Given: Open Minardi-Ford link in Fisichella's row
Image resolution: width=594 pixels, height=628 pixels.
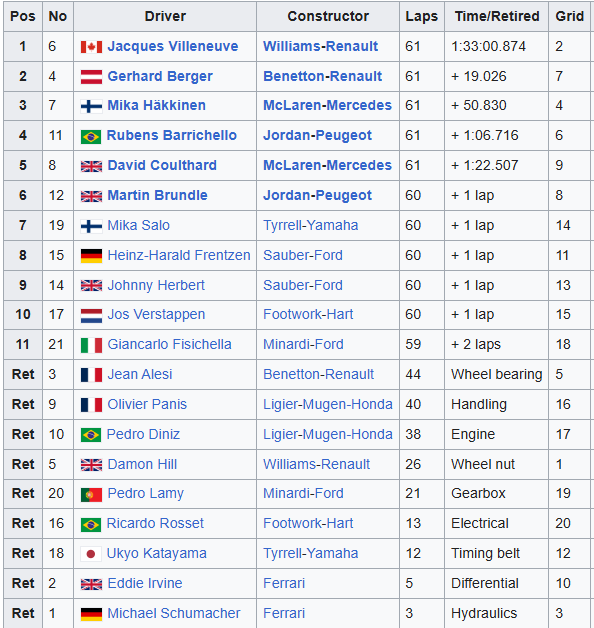Looking at the screenshot, I should 303,344.
